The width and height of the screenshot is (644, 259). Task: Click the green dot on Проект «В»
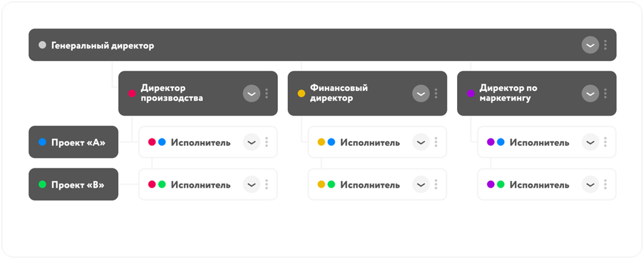click(43, 185)
